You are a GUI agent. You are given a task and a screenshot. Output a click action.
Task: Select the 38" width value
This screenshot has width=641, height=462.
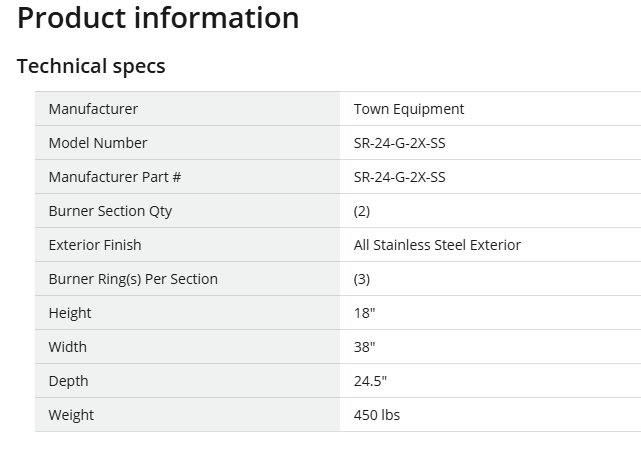364,347
